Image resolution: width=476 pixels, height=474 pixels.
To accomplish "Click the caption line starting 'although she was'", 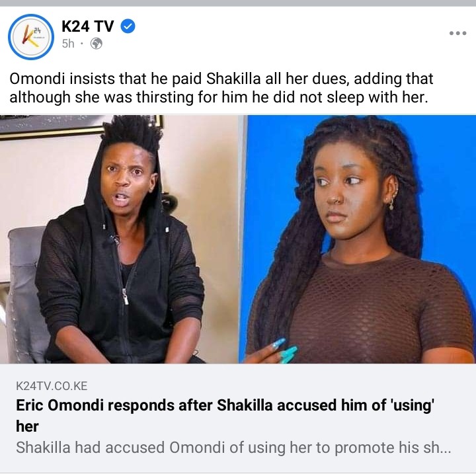I will [x=219, y=97].
